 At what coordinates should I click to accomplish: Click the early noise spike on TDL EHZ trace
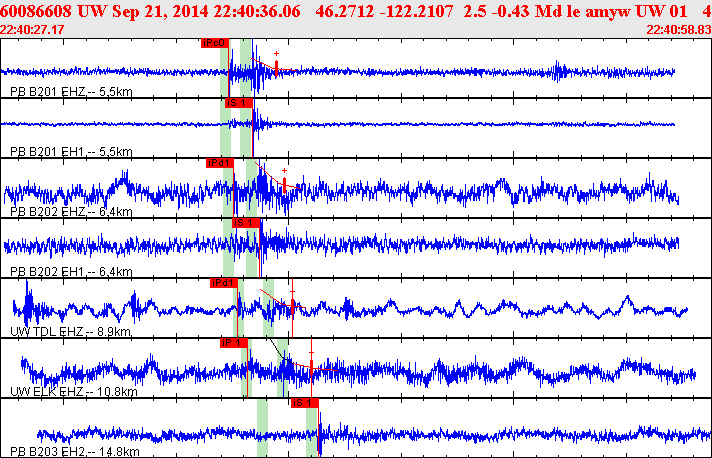click(x=28, y=304)
